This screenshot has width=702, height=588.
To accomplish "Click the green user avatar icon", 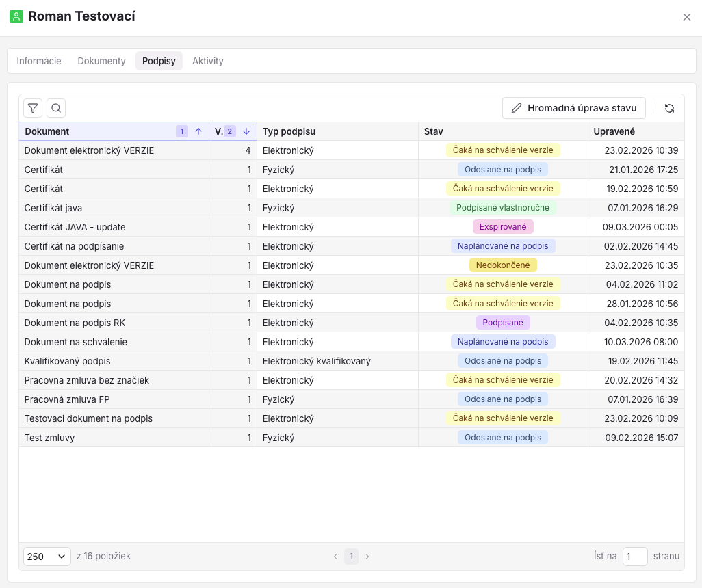I will coord(16,16).
